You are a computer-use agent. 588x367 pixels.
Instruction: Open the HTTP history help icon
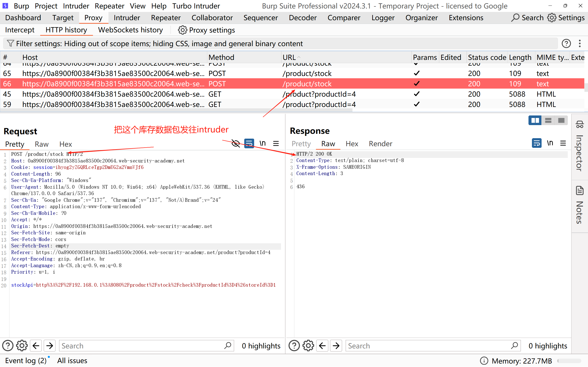pyautogui.click(x=566, y=43)
